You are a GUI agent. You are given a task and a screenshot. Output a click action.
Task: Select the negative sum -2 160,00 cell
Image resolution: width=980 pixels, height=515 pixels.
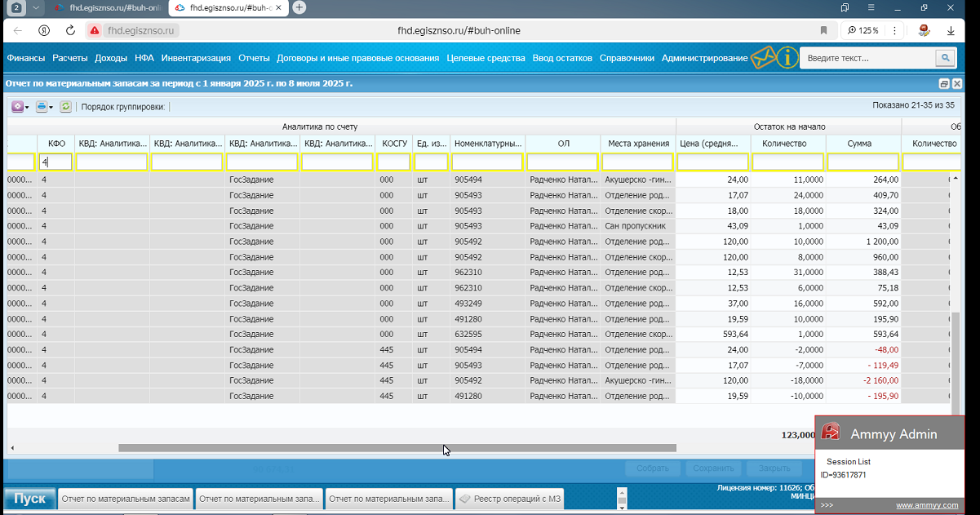point(863,380)
